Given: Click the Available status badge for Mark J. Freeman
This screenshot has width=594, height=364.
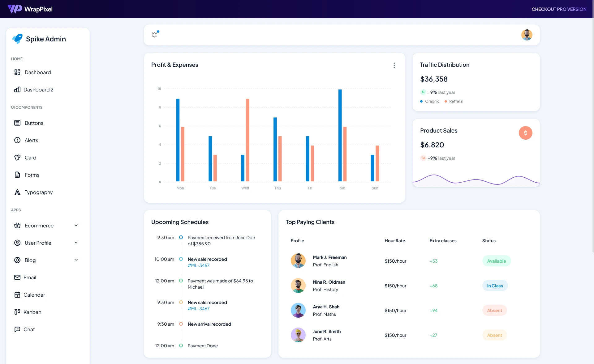Looking at the screenshot, I should point(496,261).
